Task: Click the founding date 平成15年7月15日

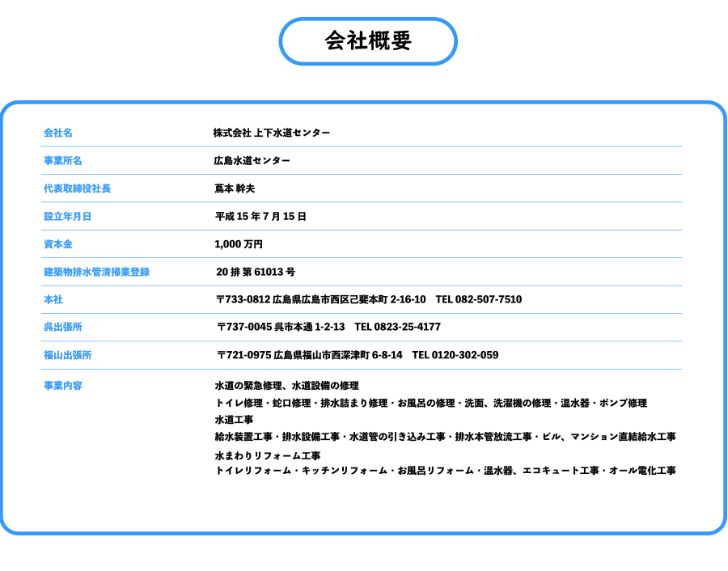Action: pyautogui.click(x=260, y=217)
